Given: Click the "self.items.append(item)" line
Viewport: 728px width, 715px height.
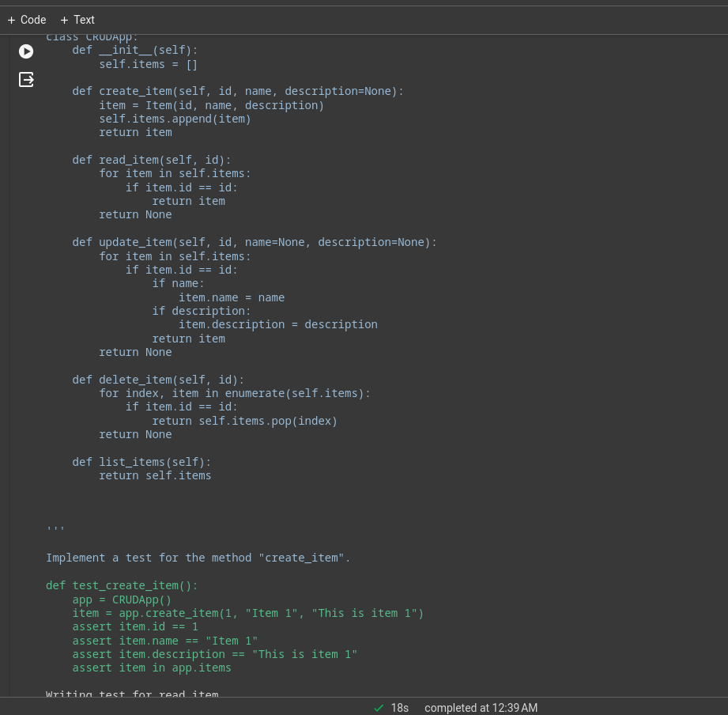Looking at the screenshot, I should tap(175, 119).
